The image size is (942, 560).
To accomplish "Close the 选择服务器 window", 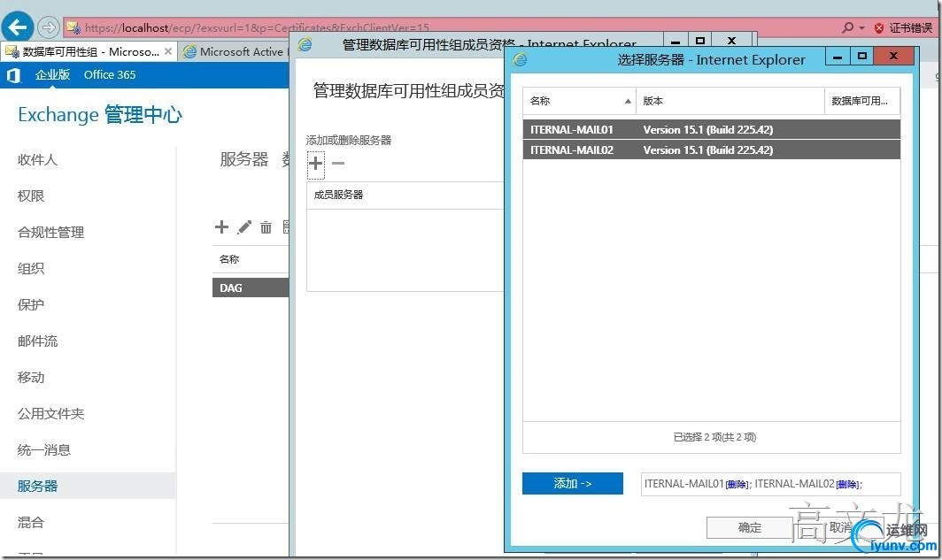I will tap(894, 57).
